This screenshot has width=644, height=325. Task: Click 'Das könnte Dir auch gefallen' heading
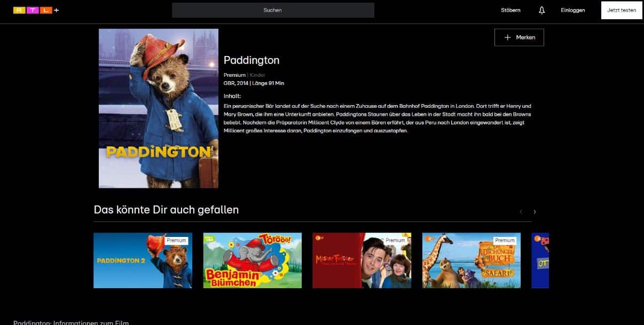(x=166, y=210)
